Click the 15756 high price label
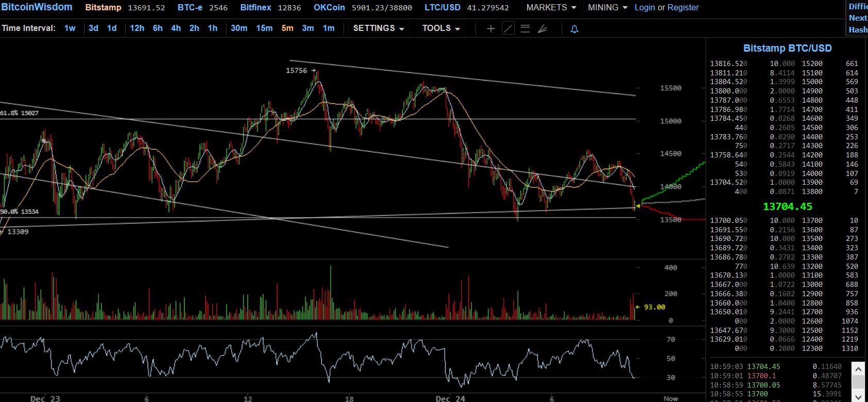Viewport: 868px width, 402px height. pos(297,71)
